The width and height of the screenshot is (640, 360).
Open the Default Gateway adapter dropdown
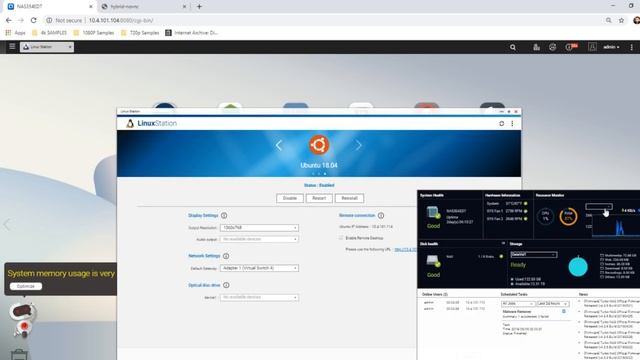[259, 268]
